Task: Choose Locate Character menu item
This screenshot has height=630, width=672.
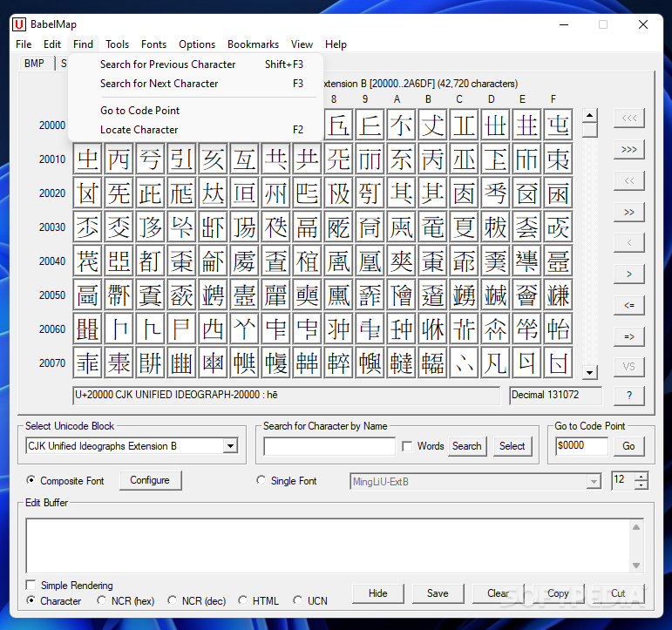Action: [196, 130]
